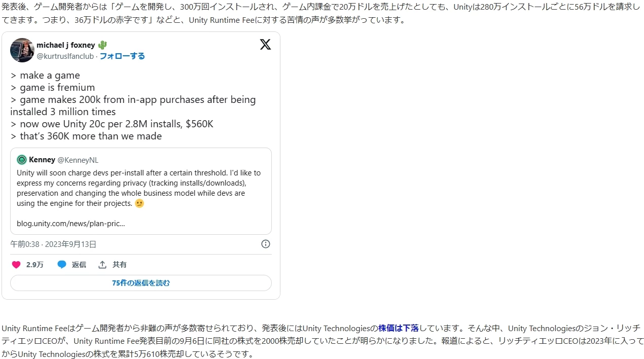Click Kenney's green avatar icon
The width and height of the screenshot is (644, 359).
tap(22, 160)
